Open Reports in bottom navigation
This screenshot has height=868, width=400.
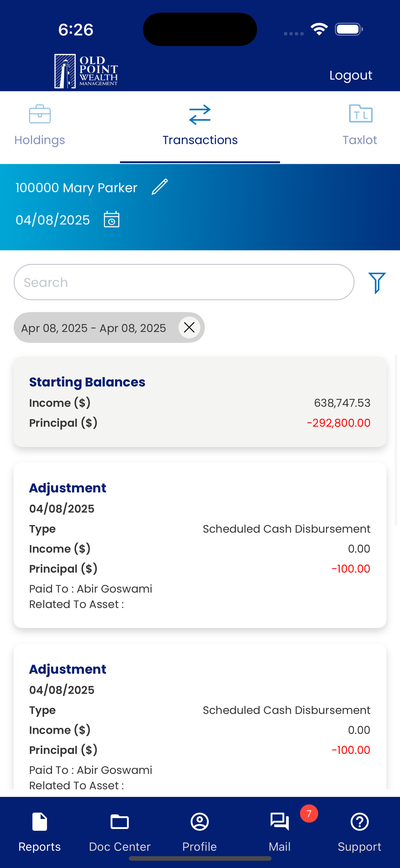(x=39, y=832)
